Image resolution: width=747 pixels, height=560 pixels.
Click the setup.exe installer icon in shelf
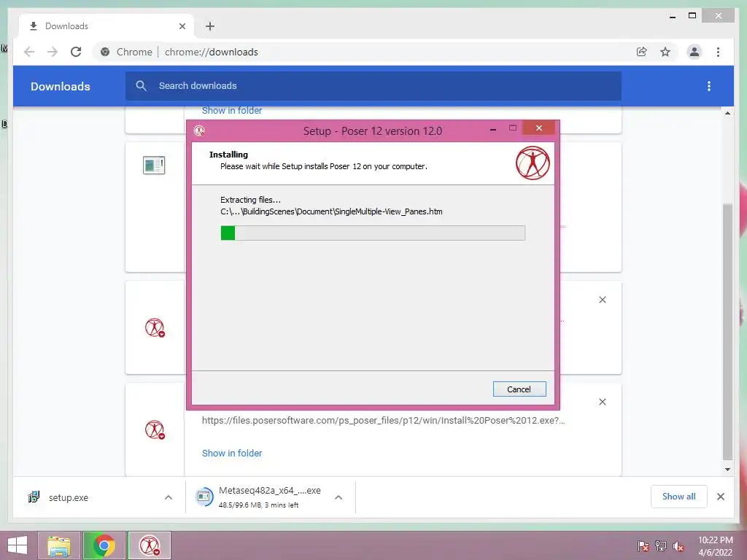coord(34,497)
